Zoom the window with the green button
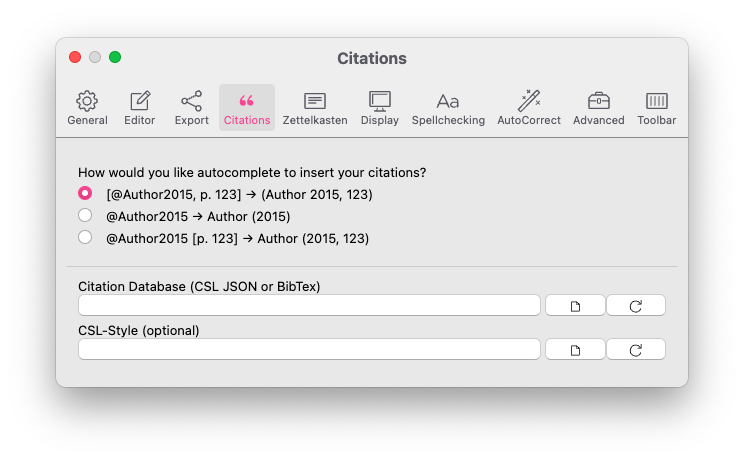 coord(115,57)
